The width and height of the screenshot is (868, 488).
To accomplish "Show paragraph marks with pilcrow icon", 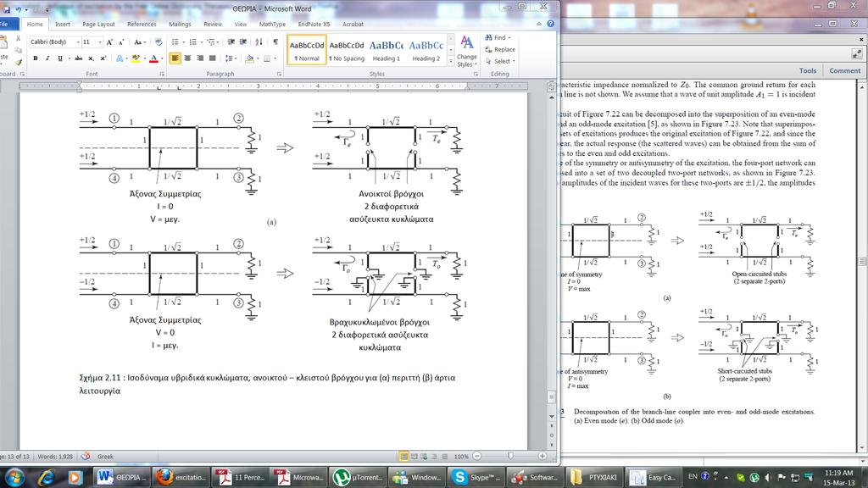I will click(275, 42).
